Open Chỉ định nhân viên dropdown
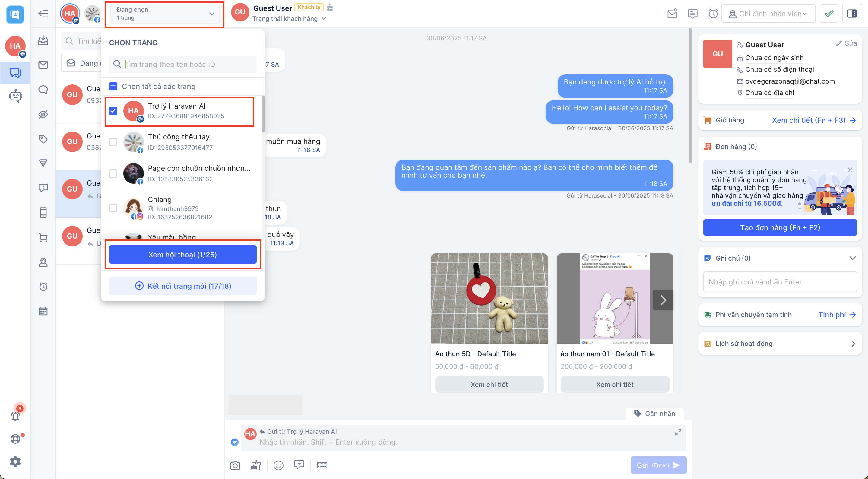 click(768, 14)
